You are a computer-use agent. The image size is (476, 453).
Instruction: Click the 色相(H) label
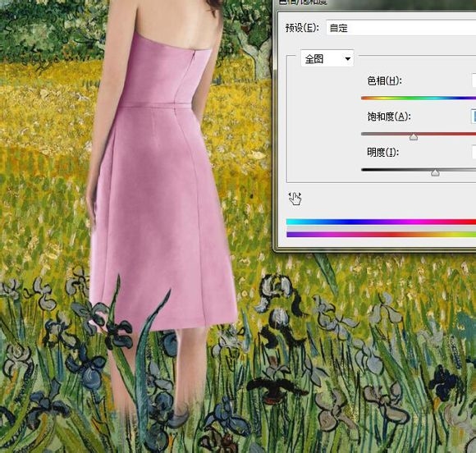tap(384, 80)
